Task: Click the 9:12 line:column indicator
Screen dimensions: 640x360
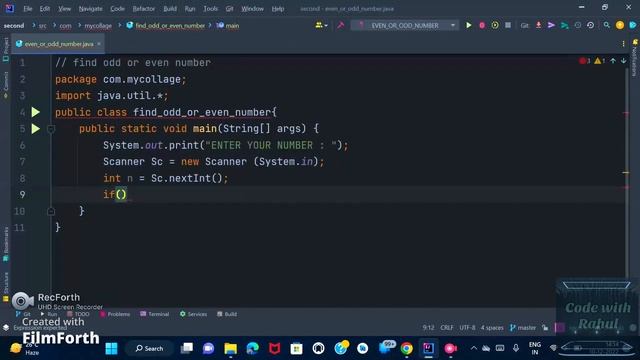Action: pos(428,327)
